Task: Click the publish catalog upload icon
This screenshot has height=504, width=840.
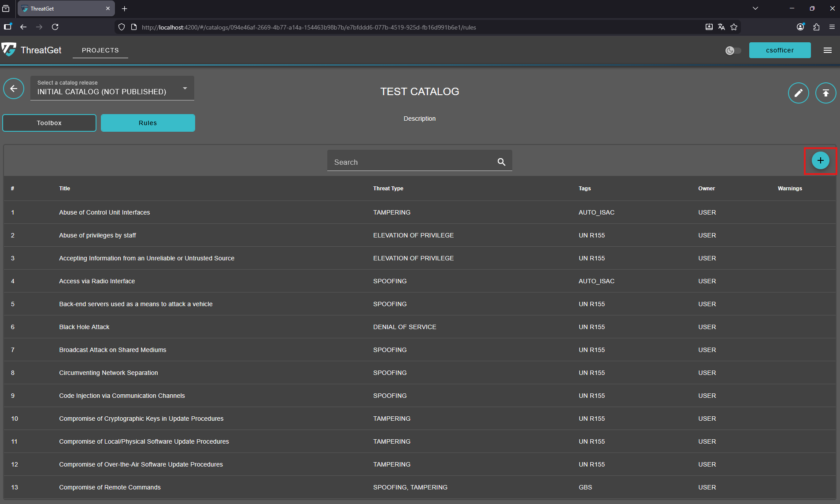Action: 825,93
